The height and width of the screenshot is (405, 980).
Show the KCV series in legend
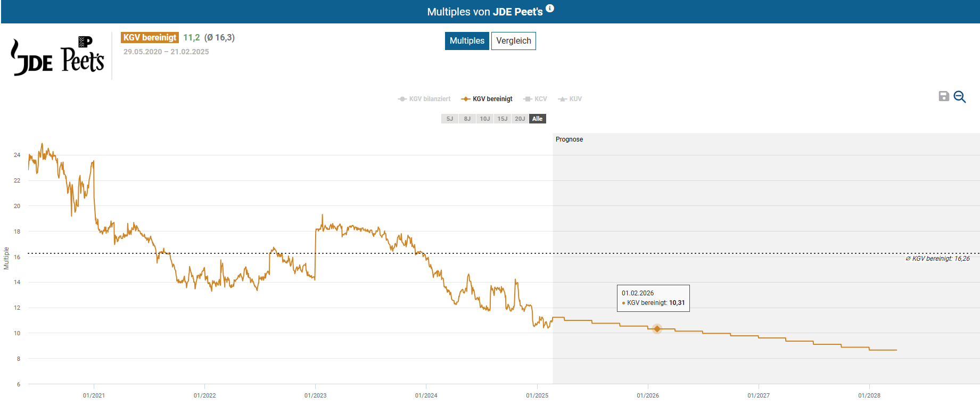[536, 99]
